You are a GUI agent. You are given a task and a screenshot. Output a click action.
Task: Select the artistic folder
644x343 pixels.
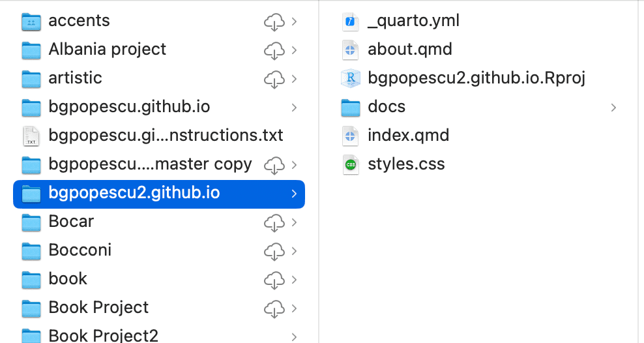pyautogui.click(x=75, y=78)
